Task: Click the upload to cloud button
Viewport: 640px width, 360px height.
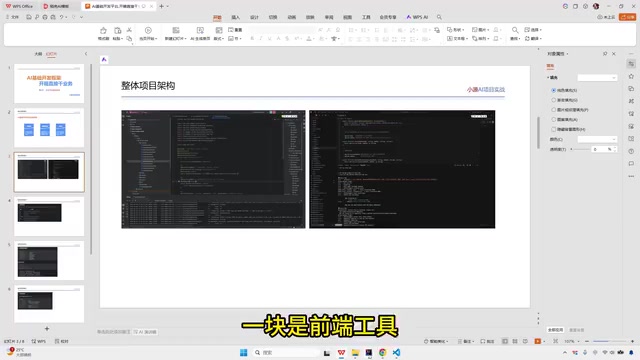Action: tap(606, 17)
